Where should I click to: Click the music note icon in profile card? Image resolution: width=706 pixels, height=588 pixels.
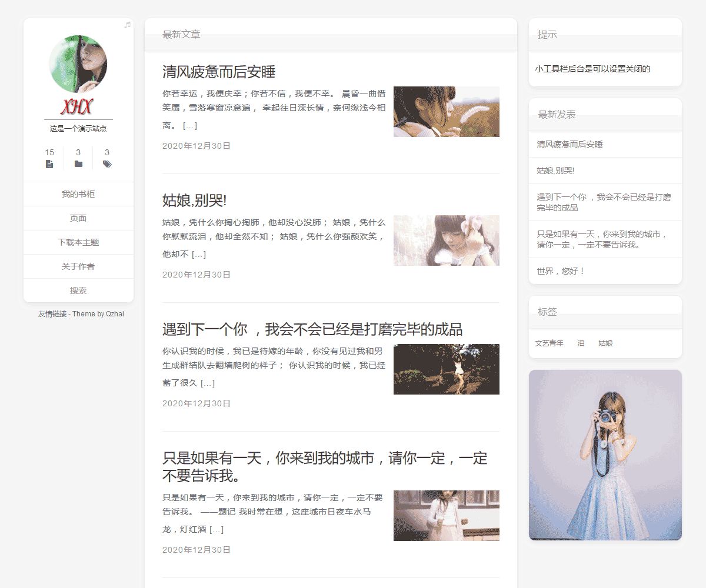127,25
